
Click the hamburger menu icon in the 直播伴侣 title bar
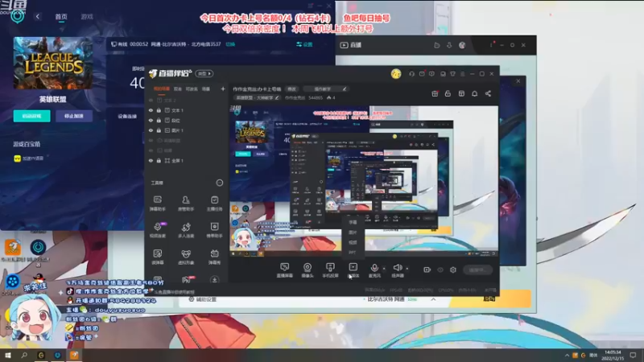click(462, 74)
